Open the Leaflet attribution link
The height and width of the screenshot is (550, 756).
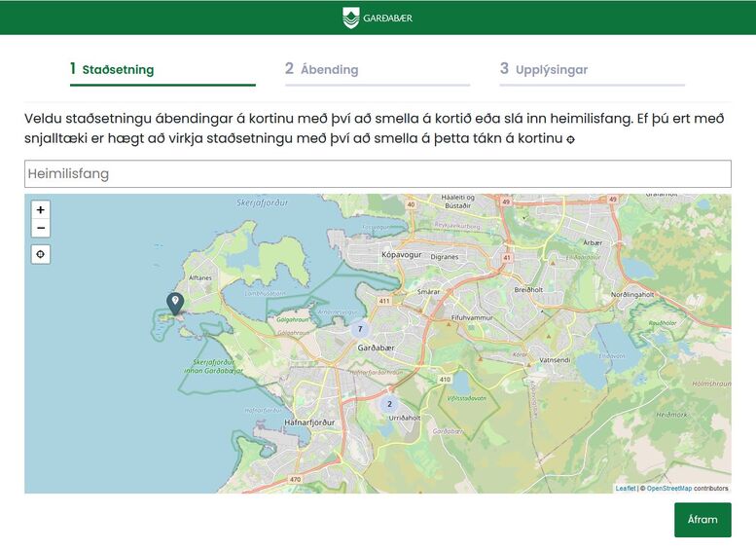pos(625,488)
